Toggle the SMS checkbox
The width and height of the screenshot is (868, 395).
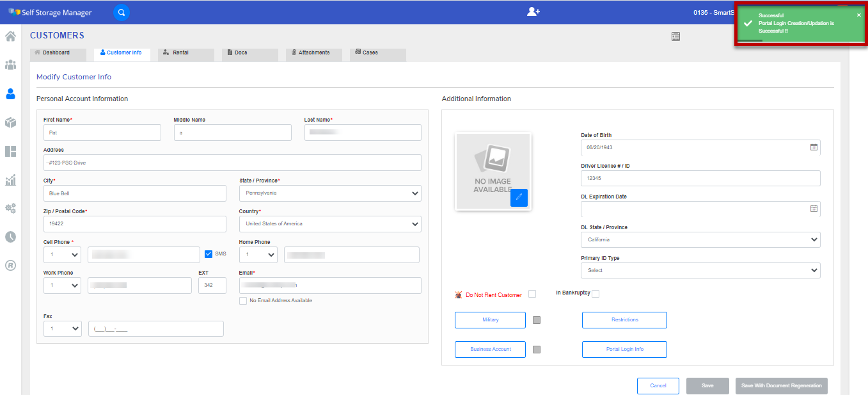tap(209, 254)
